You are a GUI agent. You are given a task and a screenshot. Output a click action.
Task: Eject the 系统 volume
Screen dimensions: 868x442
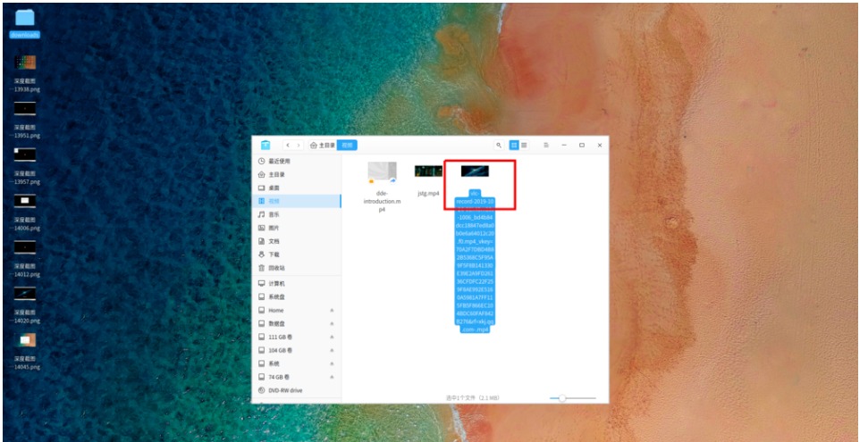tap(333, 363)
